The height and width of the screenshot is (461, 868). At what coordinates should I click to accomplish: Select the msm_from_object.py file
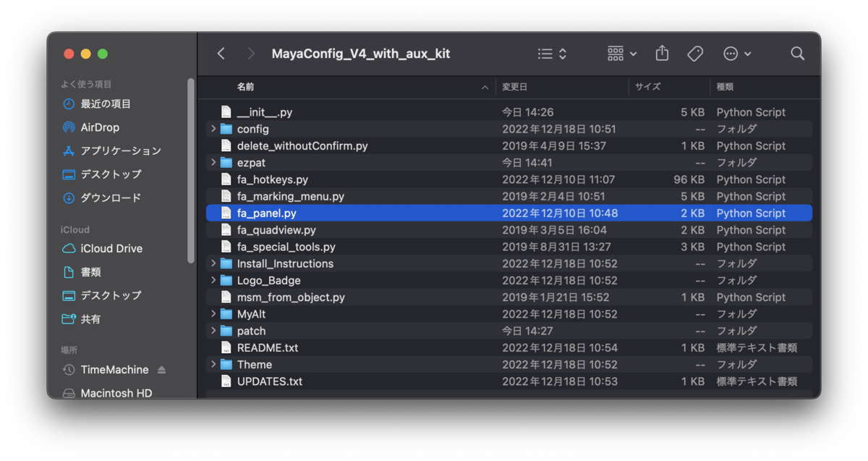coord(291,297)
